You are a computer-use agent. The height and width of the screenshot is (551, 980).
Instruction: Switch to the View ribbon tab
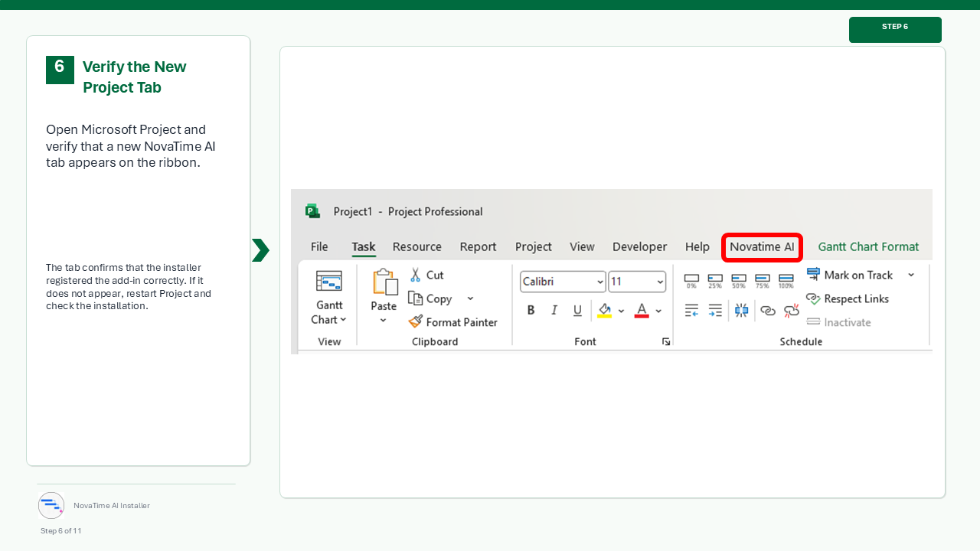(582, 246)
